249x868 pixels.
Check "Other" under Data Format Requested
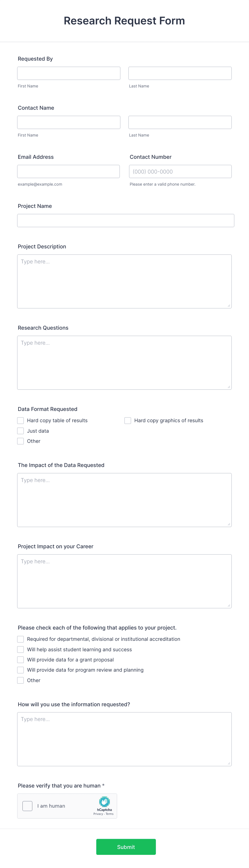coord(21,441)
